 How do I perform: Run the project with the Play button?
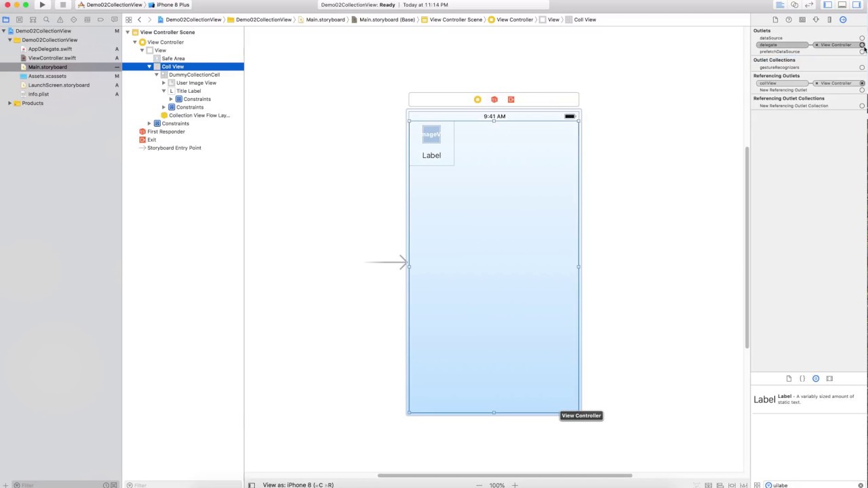[42, 5]
